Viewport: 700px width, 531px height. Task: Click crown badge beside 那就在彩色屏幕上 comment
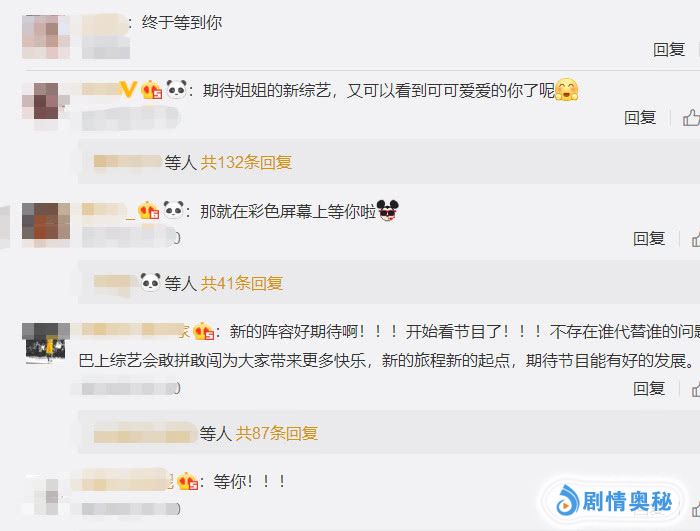point(149,210)
